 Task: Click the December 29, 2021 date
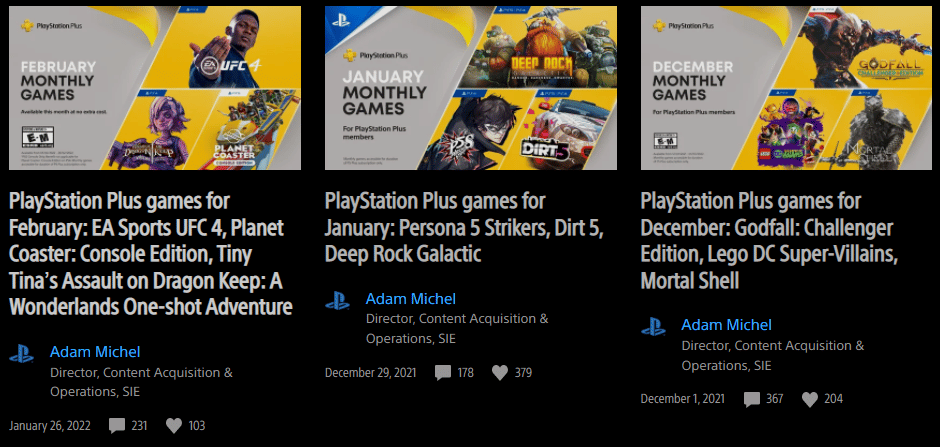(370, 373)
